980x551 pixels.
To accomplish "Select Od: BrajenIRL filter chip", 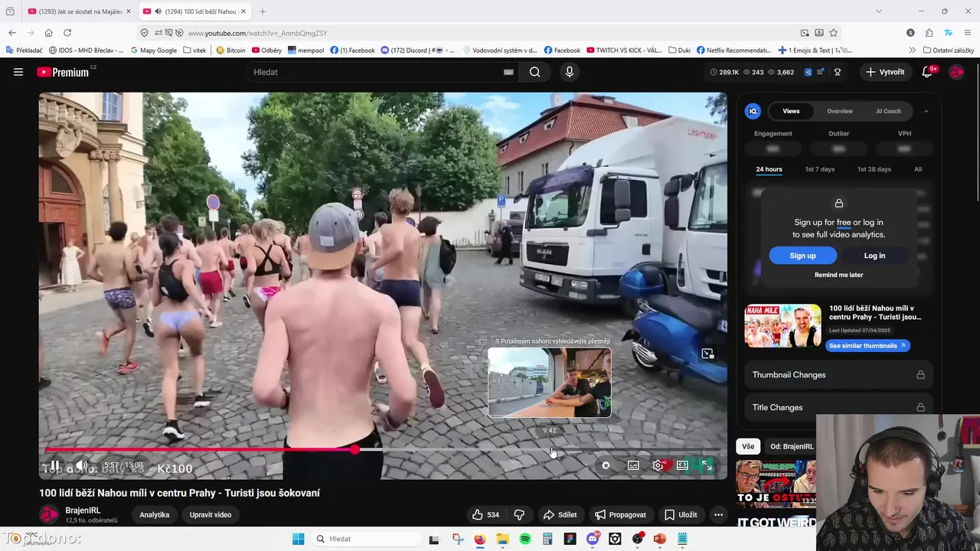I will click(x=792, y=446).
